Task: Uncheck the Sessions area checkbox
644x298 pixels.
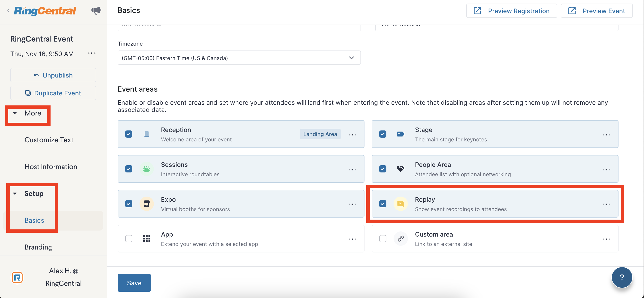Action: pyautogui.click(x=129, y=169)
